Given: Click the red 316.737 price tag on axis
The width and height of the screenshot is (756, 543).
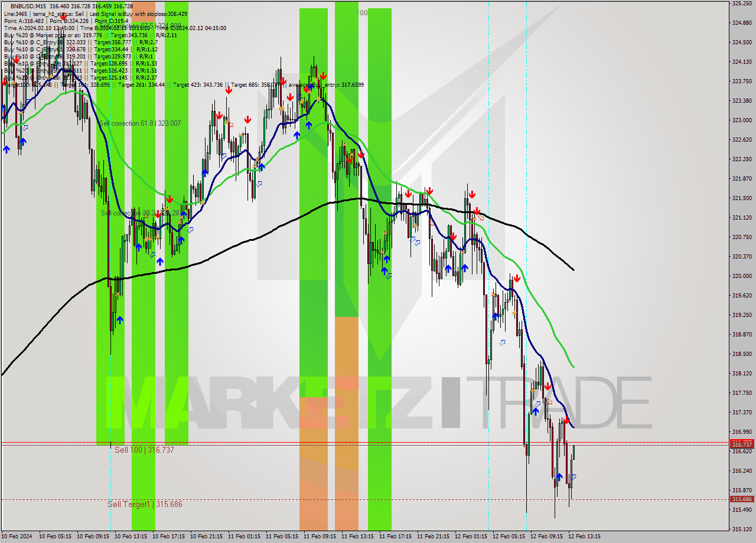Looking at the screenshot, I should point(742,444).
